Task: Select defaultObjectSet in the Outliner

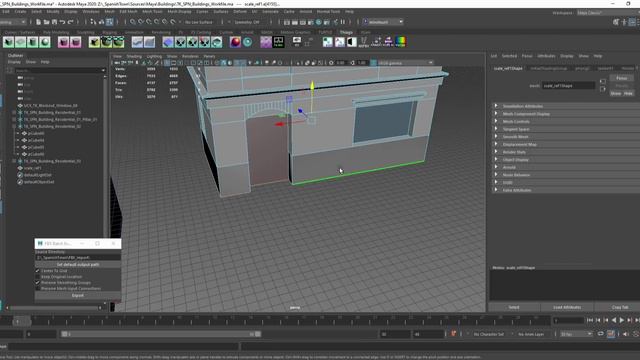Action: point(38,182)
